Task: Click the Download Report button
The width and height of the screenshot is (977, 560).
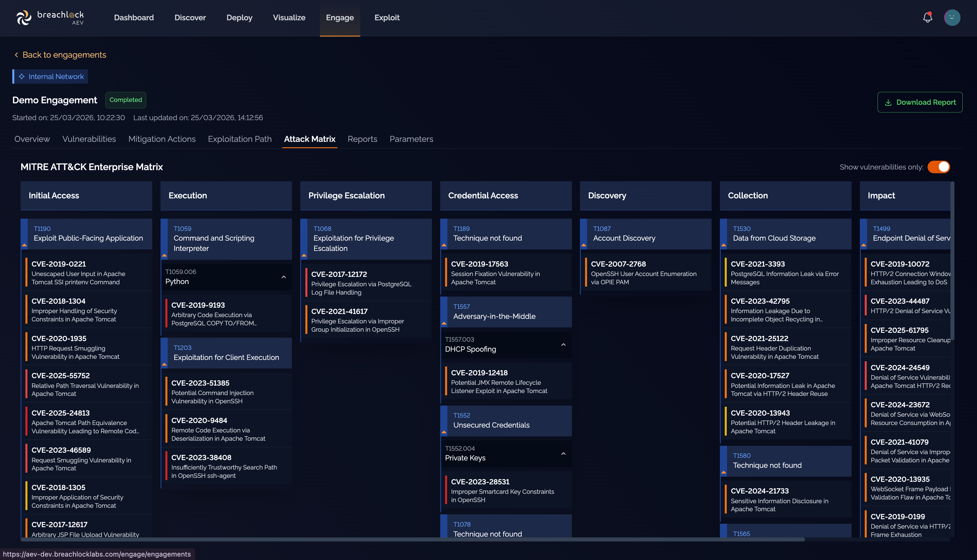Action: pyautogui.click(x=920, y=102)
